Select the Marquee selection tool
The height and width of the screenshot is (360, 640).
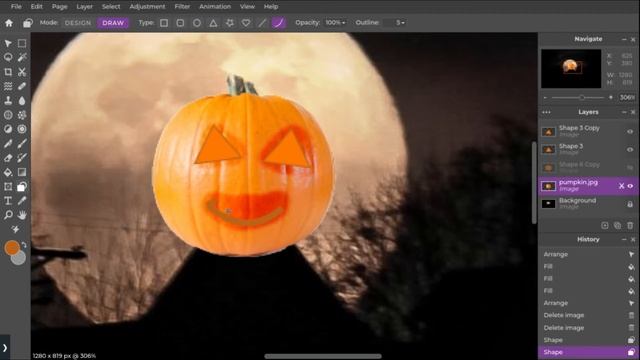coord(22,43)
